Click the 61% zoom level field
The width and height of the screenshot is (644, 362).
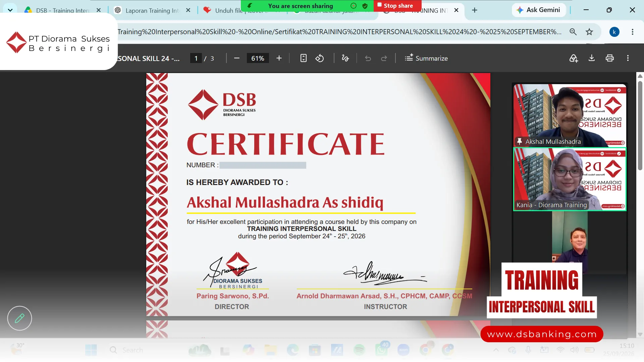(x=258, y=58)
